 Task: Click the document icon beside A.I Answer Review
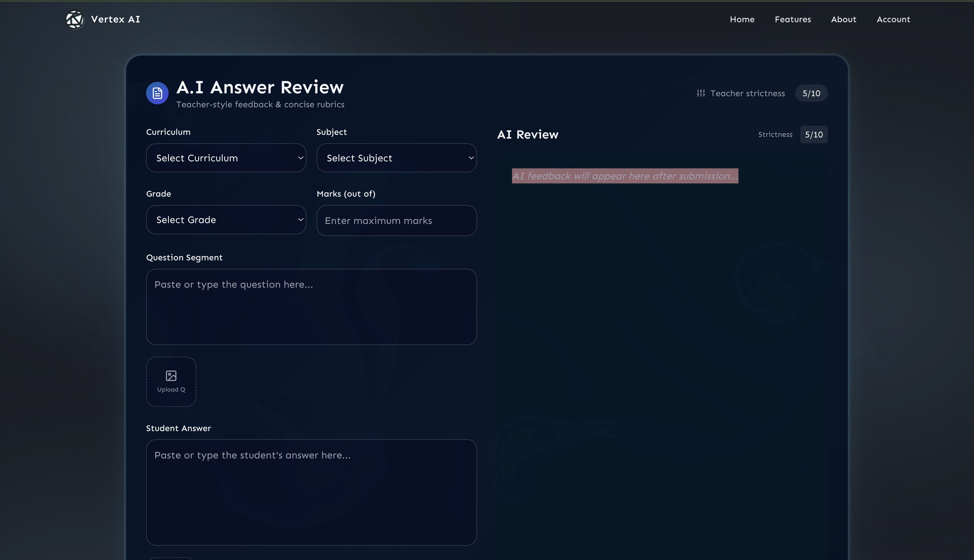[157, 93]
